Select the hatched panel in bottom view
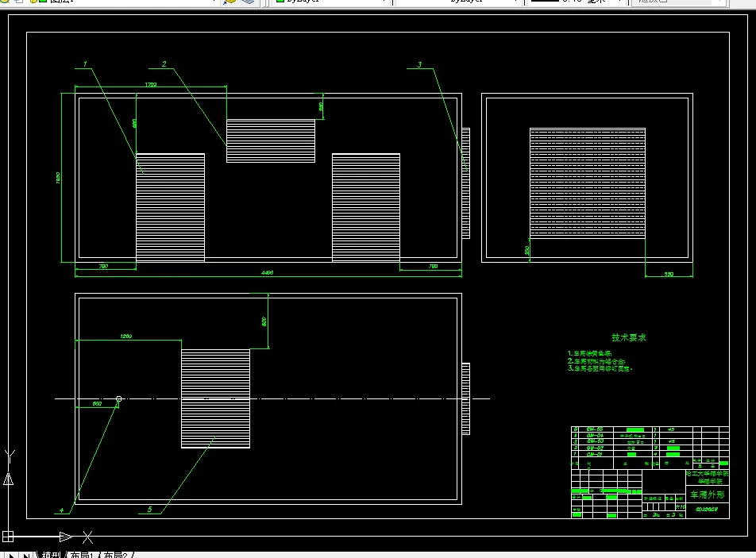This screenshot has height=558, width=756. tap(215, 398)
